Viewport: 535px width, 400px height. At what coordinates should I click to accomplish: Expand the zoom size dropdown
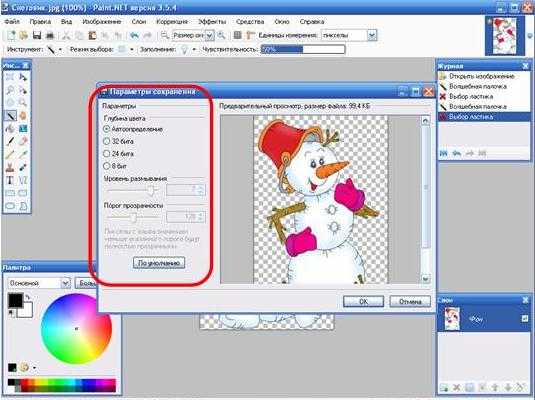tap(209, 35)
